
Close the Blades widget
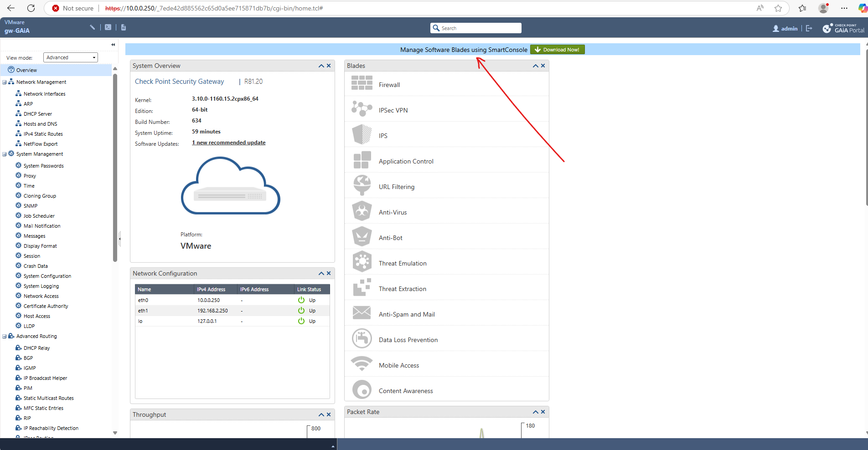[543, 66]
